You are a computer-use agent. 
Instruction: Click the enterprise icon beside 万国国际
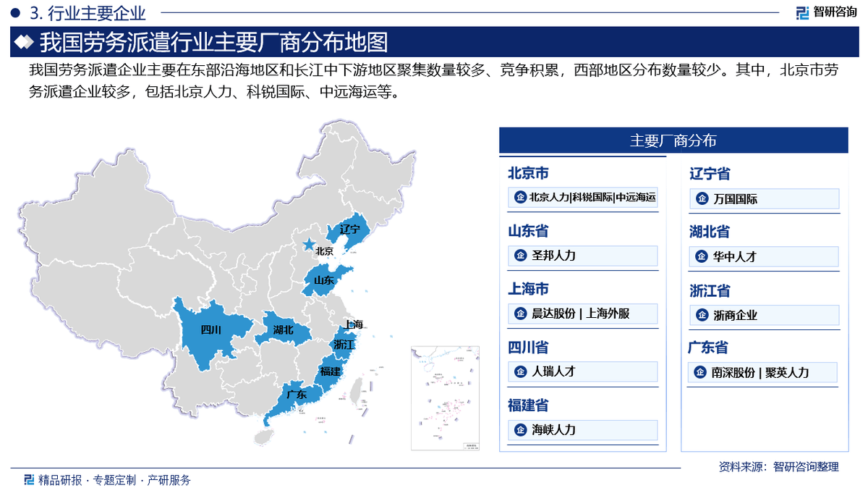pyautogui.click(x=701, y=198)
